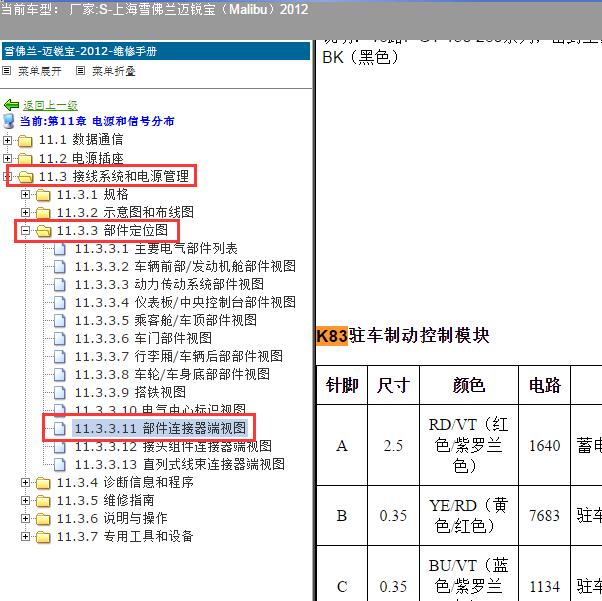Click 针脚 column header
The height and width of the screenshot is (601, 602).
(342, 385)
